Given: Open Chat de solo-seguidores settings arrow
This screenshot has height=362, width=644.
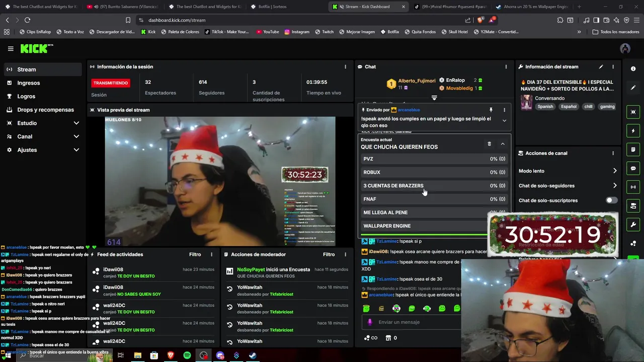Looking at the screenshot, I should point(614,186).
